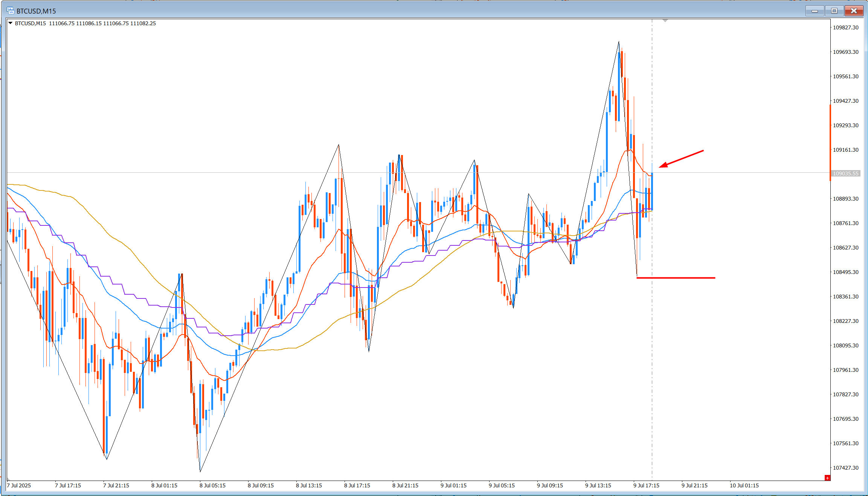Minimize the BTCUSD,M15 chart window
The width and height of the screenshot is (868, 496).
click(x=815, y=11)
